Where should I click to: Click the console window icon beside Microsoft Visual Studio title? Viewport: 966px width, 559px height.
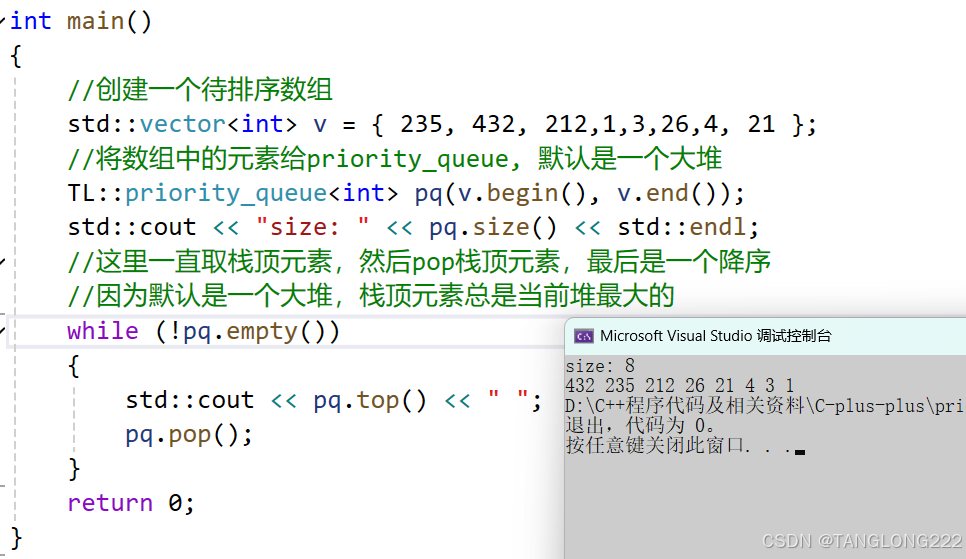pos(583,336)
